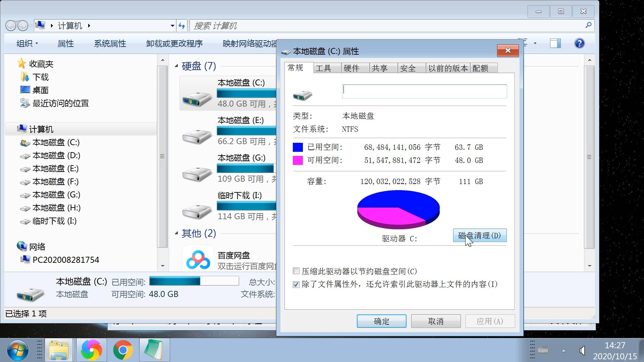
Task: Select Local Disk (C:) drive icon in file list
Action: click(197, 98)
